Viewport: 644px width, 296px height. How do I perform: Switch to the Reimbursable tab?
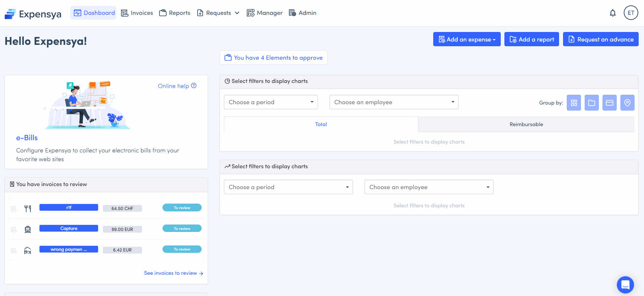tap(526, 124)
